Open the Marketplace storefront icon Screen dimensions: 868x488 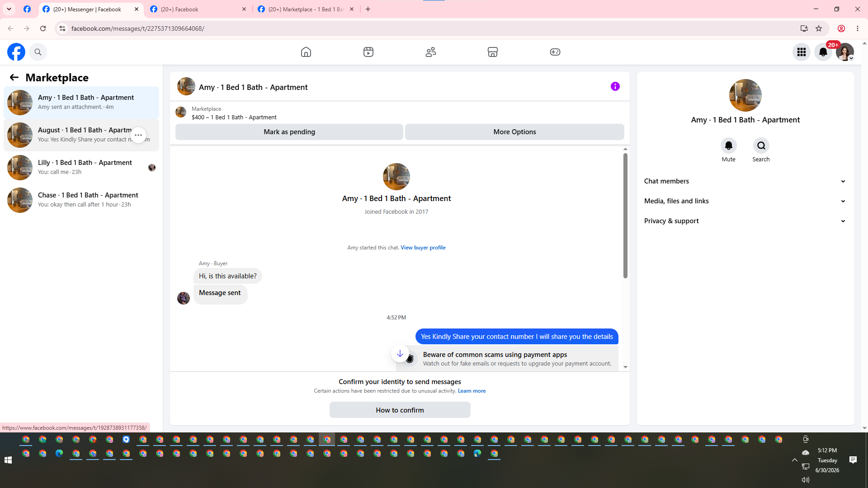click(x=493, y=52)
